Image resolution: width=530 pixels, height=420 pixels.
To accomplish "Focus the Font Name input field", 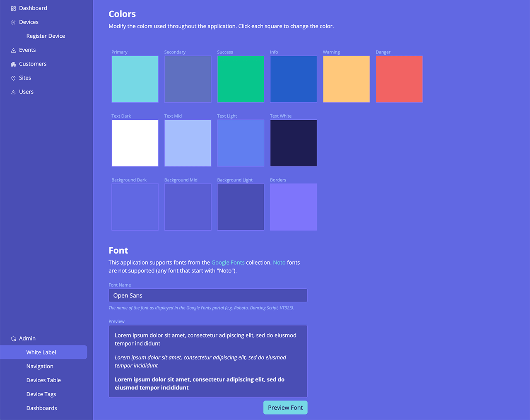I will tap(208, 296).
